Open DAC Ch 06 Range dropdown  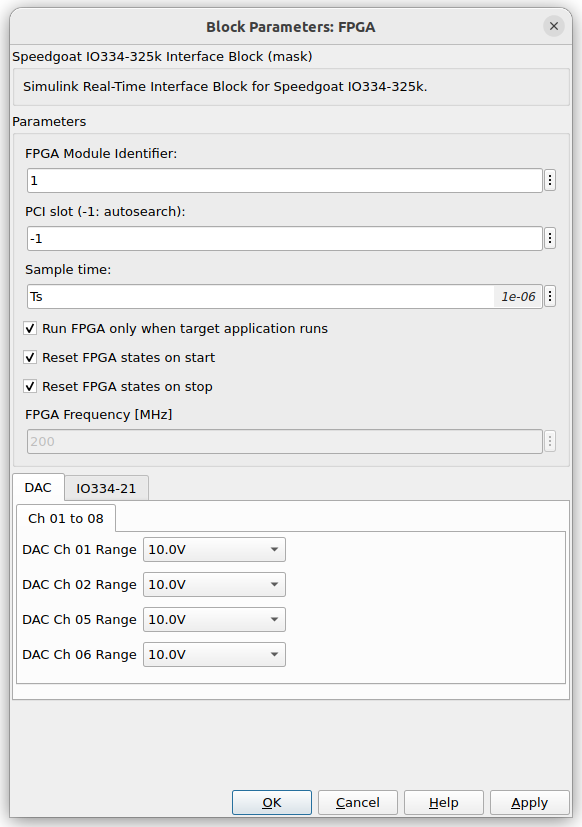tap(214, 655)
